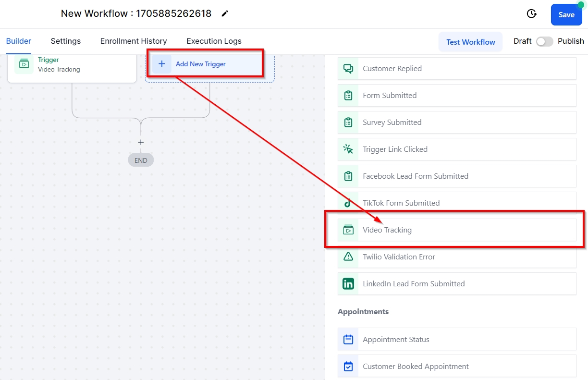Click the LinkedIn Lead Form icon
This screenshot has height=380, width=588.
[348, 284]
